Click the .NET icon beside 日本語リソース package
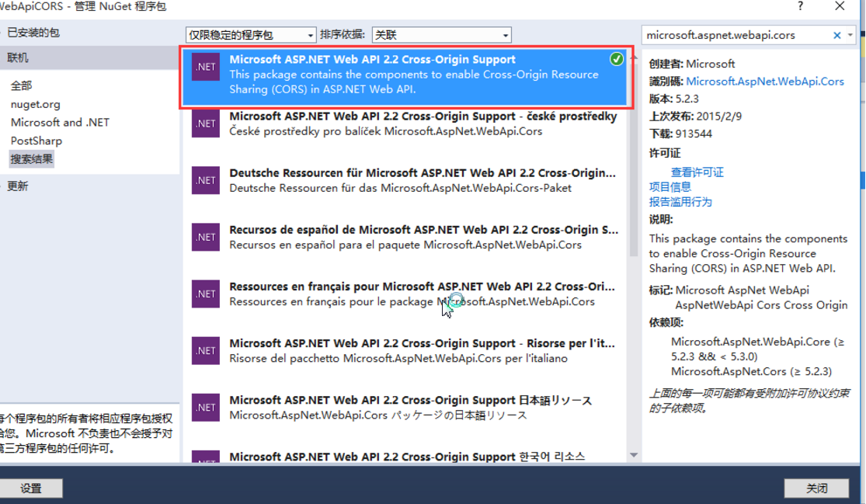866x504 pixels. [x=206, y=408]
